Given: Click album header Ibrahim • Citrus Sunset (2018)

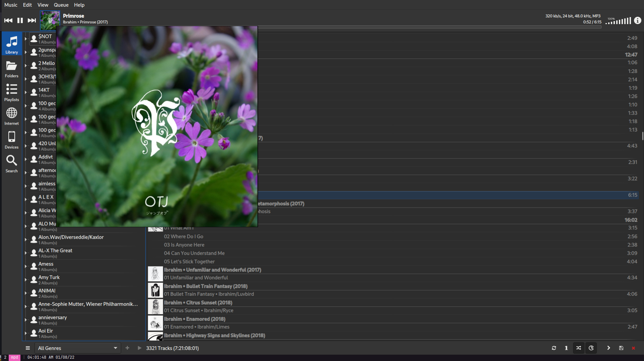Looking at the screenshot, I should (x=198, y=303).
